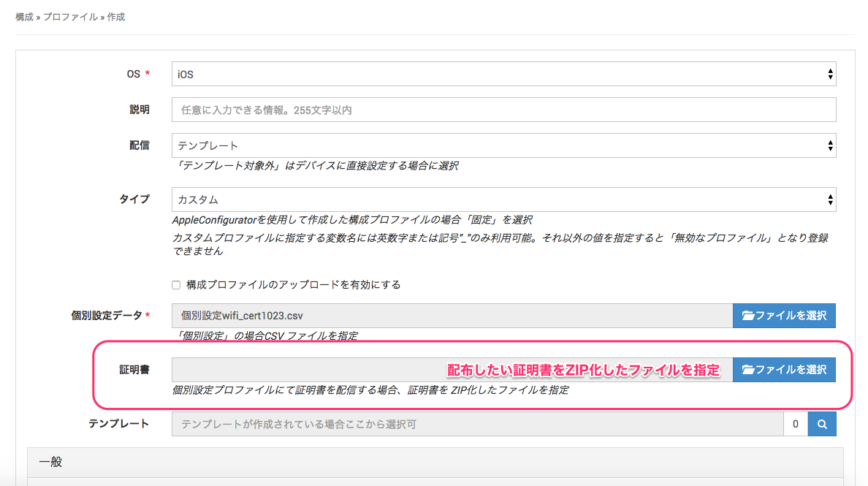Click the magnifier search icon beside template field
Viewport: 868px width, 486px height.
point(822,424)
